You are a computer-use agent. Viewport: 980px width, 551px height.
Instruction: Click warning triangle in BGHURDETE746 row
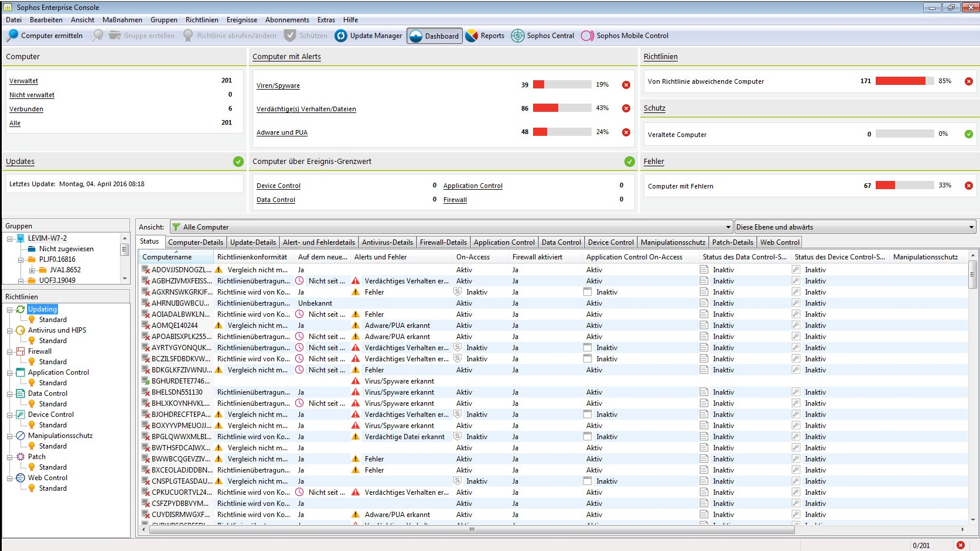[356, 381]
